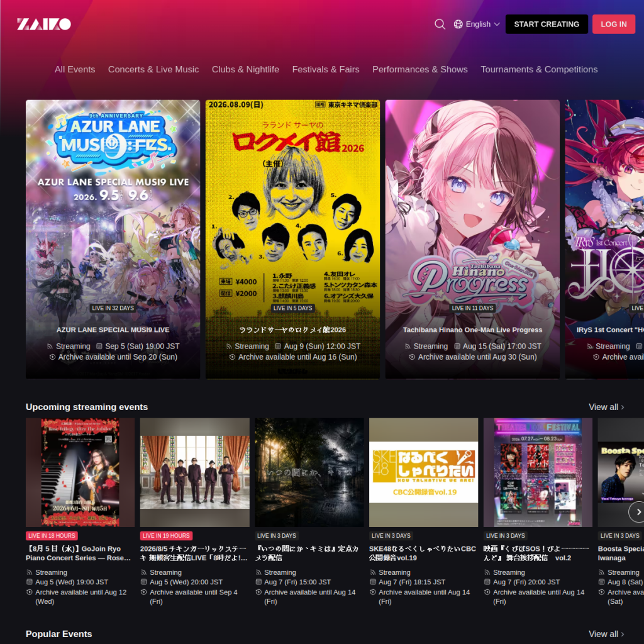Click streaming icon on Tachibana Hinano card
This screenshot has width=644, height=644.
408,347
